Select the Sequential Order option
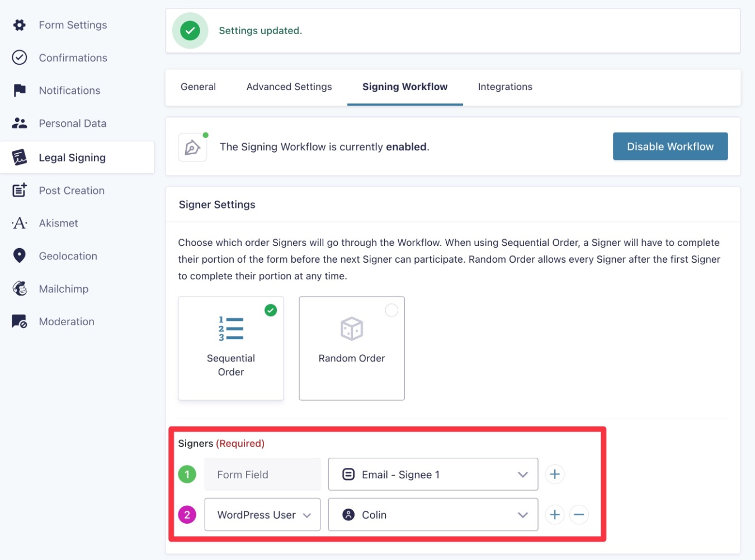This screenshot has width=755, height=560. pos(231,348)
